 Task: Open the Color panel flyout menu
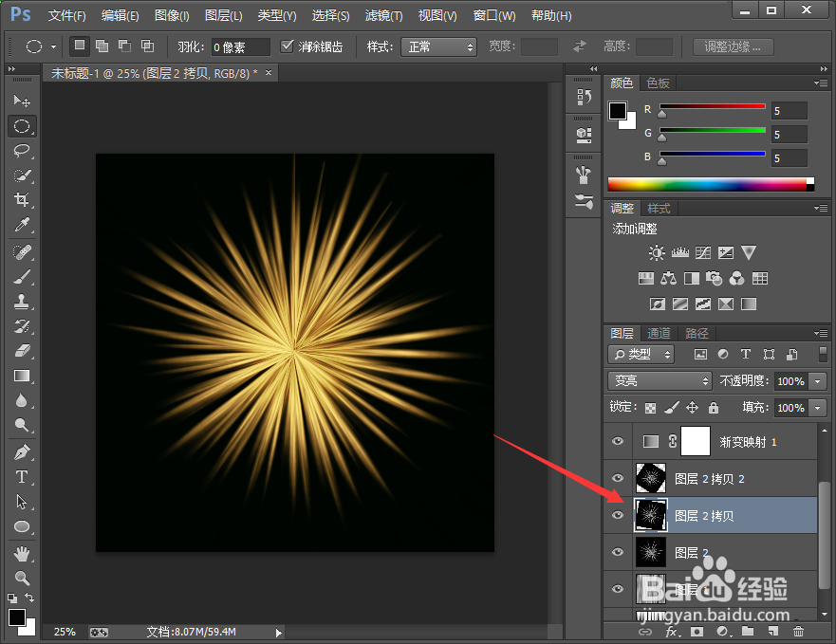pos(821,83)
